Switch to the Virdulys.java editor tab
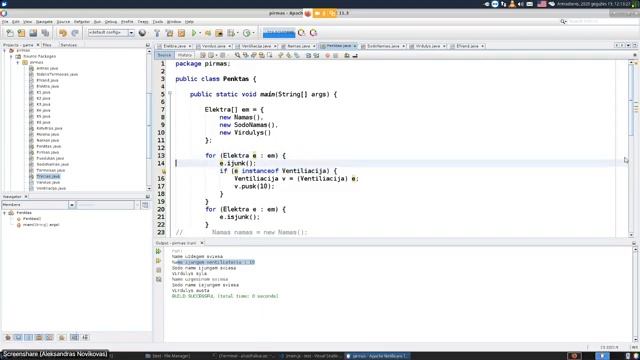 (x=428, y=46)
